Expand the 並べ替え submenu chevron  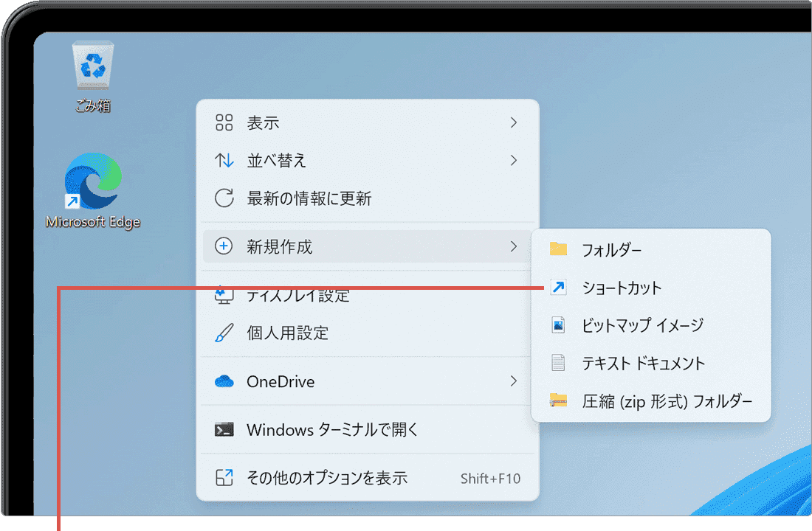tap(514, 160)
